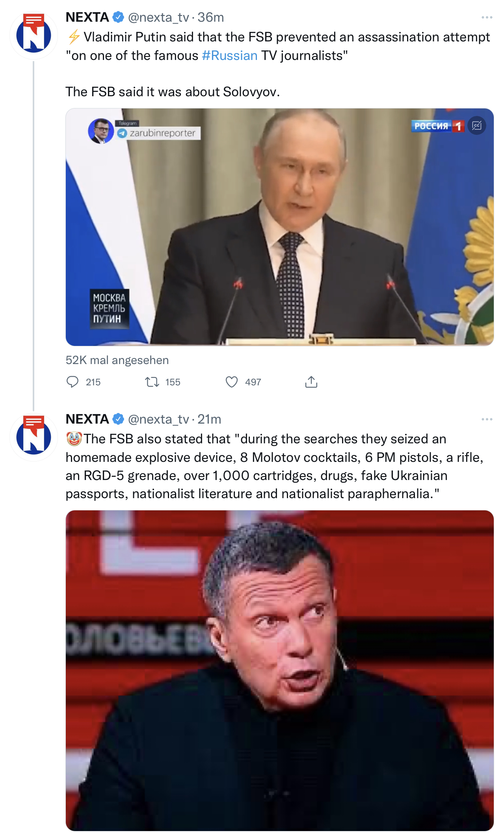Screen dimensions: 504x833
Task: Click the '52K mal angesehen' view count
Action: point(117,360)
